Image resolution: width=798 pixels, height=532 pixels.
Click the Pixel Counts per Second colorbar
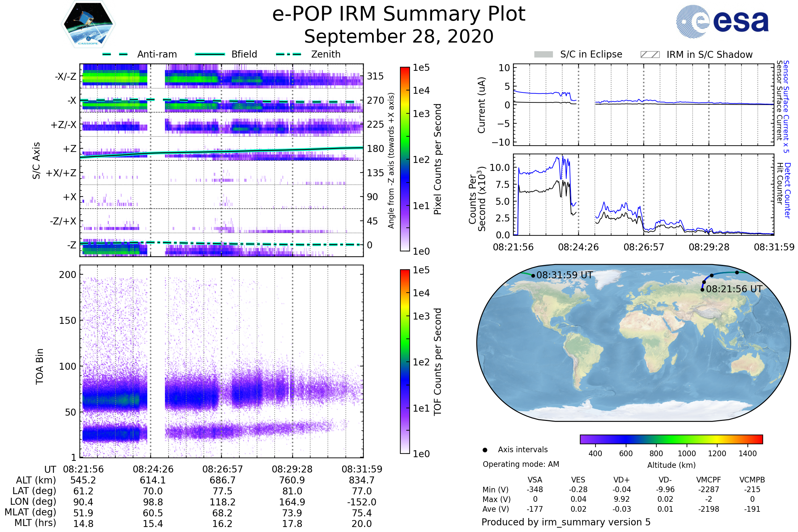pos(405,159)
